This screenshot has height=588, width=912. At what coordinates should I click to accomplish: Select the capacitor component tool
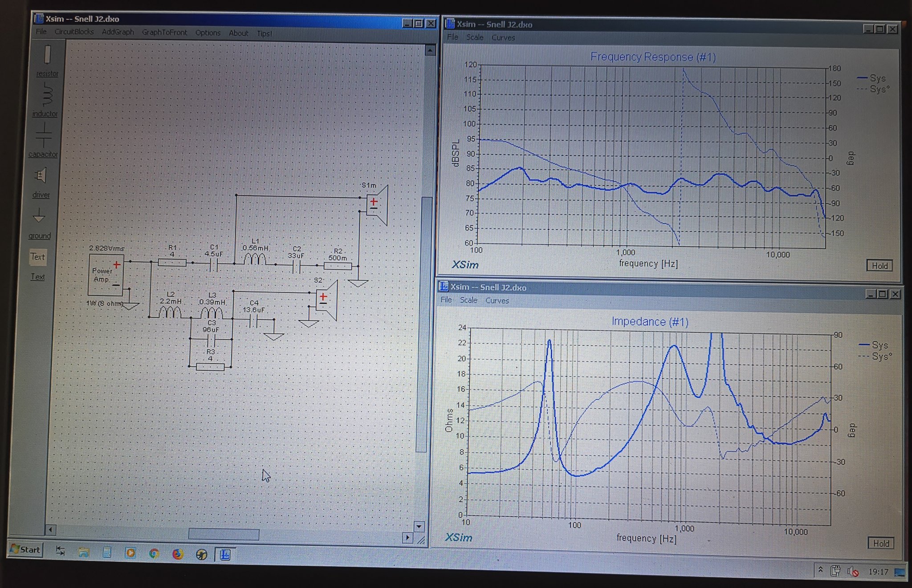click(43, 140)
